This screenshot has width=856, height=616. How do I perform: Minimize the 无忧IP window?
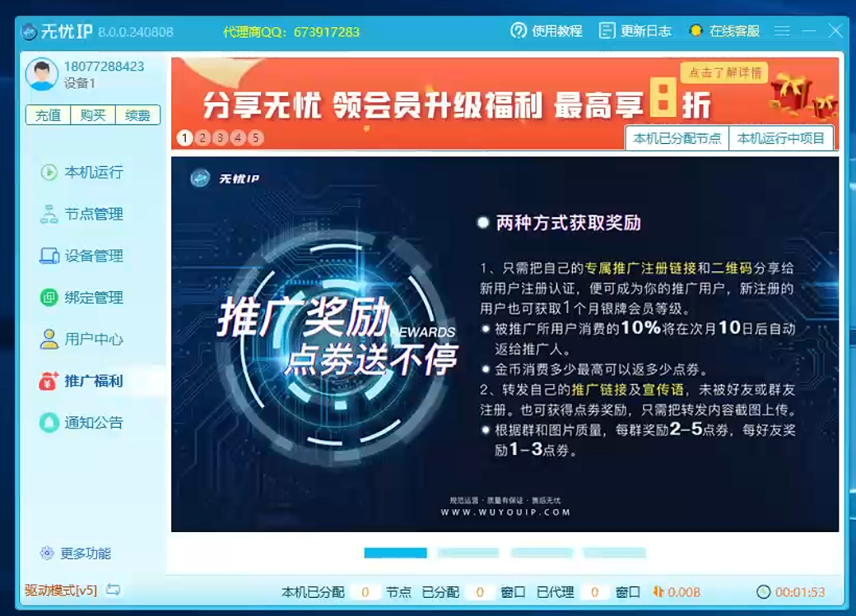tap(808, 31)
